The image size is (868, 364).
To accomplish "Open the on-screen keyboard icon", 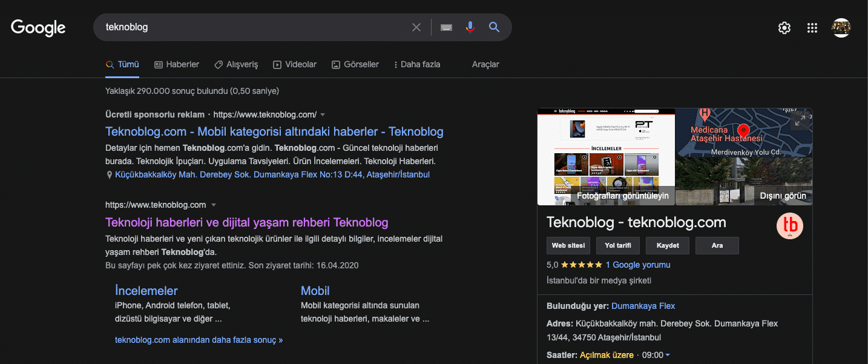I will 446,27.
